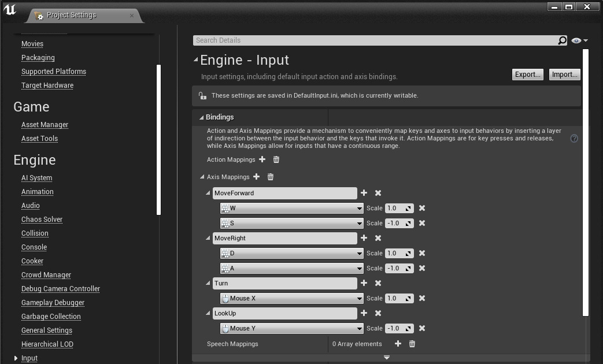Remove the LookUp axis mapping
This screenshot has height=364, width=603.
[378, 313]
